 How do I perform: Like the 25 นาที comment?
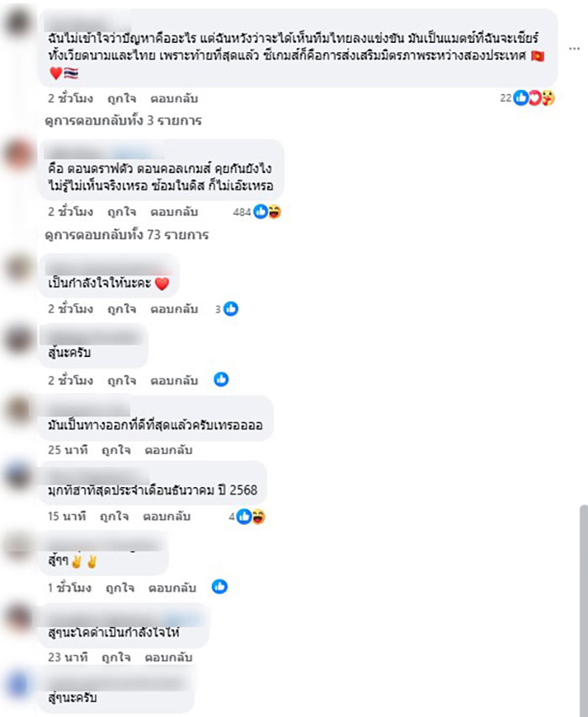click(116, 450)
